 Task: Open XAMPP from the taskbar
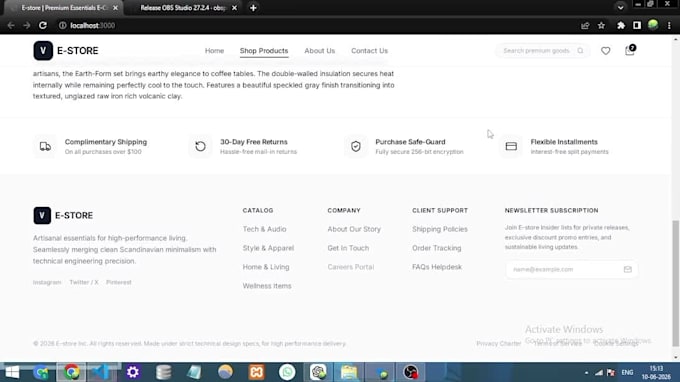256,372
